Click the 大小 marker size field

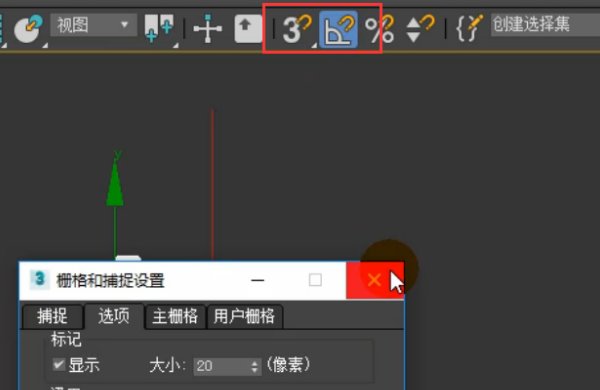pyautogui.click(x=222, y=366)
